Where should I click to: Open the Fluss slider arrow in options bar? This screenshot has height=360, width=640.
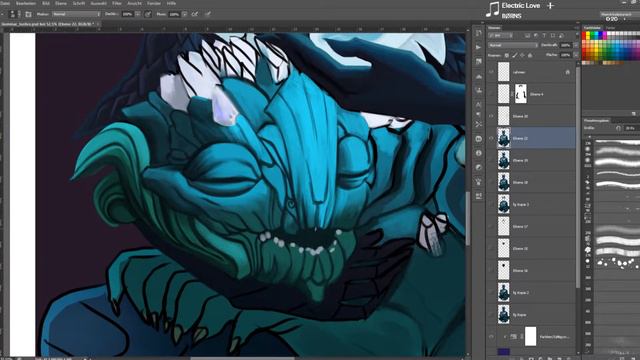point(184,14)
